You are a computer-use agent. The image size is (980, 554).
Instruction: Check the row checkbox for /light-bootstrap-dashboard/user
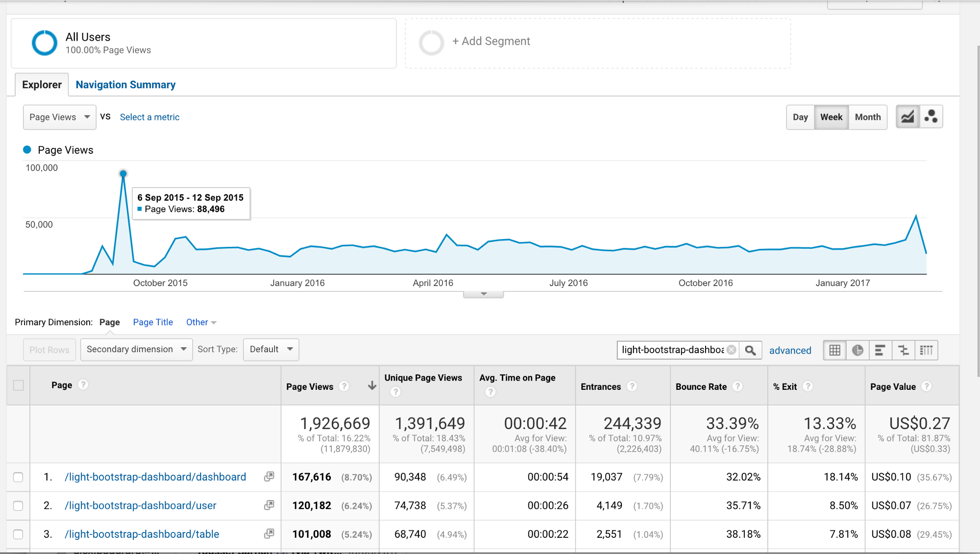(x=18, y=506)
